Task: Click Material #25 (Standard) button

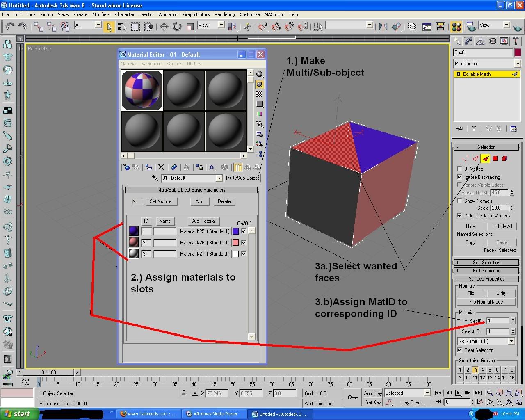Action: 205,231
